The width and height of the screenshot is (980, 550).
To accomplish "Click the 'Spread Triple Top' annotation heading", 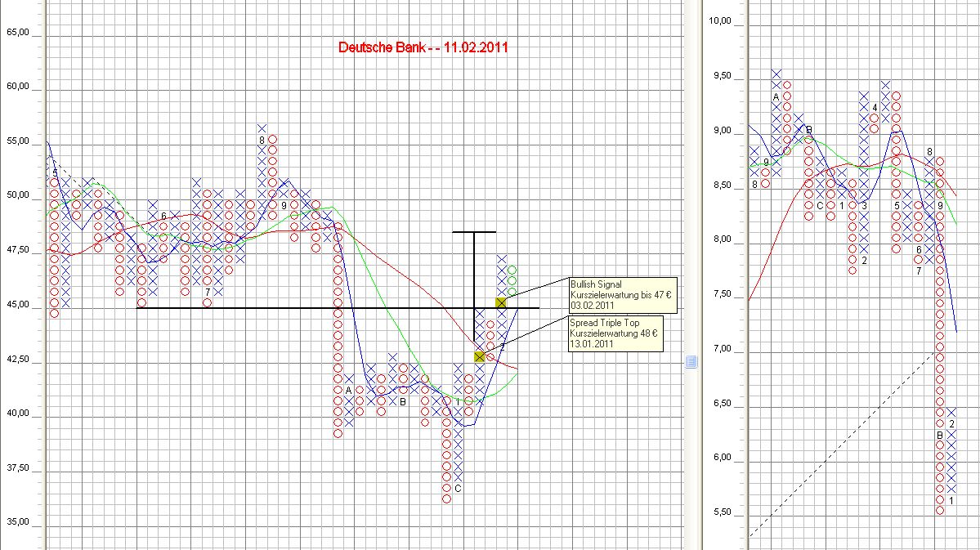I will [x=604, y=323].
